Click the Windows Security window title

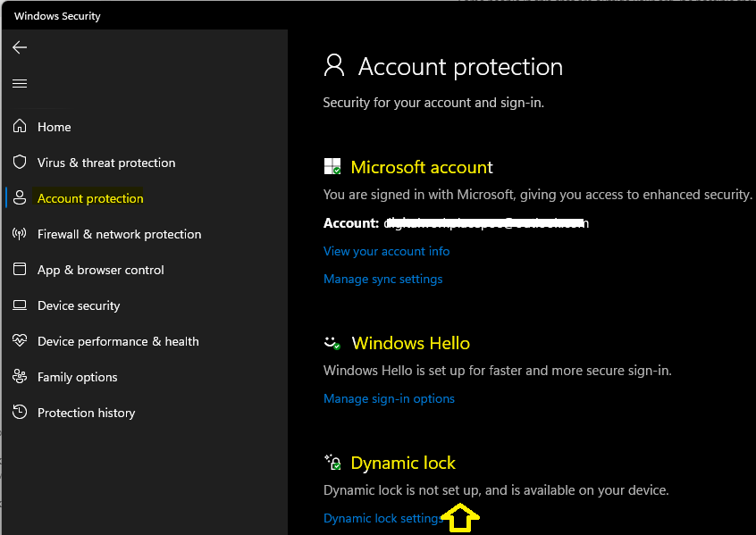[57, 16]
